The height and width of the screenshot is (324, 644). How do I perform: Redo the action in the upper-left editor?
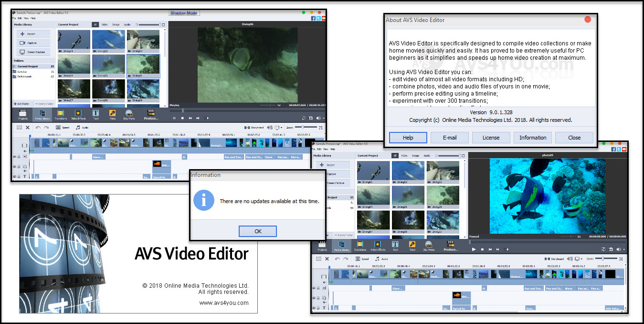46,128
